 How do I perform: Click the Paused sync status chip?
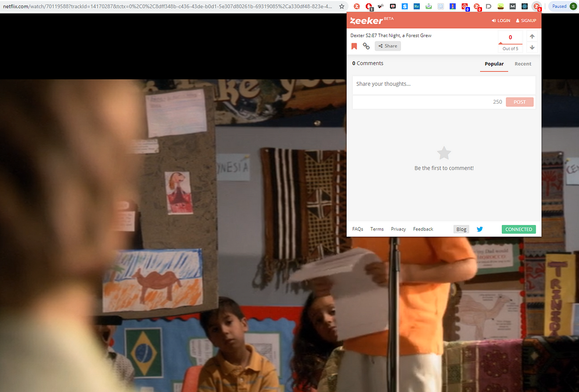(x=558, y=6)
